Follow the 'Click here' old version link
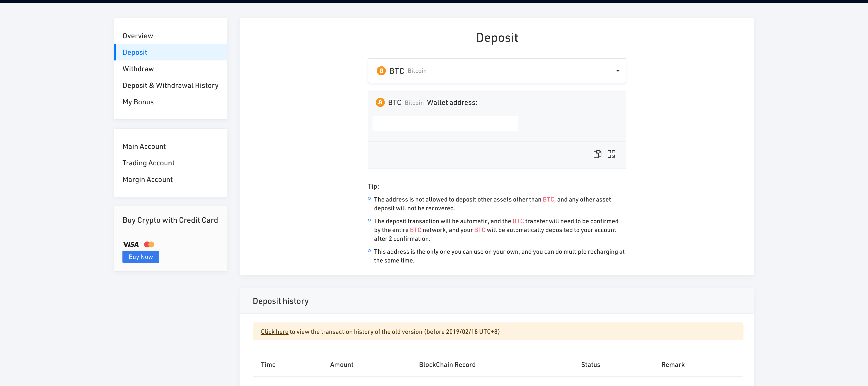 pos(274,332)
